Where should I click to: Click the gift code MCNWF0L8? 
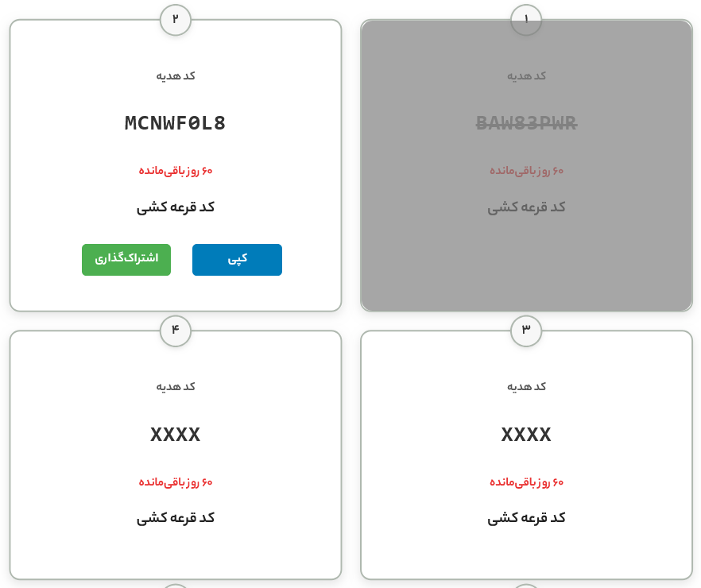pos(175,123)
